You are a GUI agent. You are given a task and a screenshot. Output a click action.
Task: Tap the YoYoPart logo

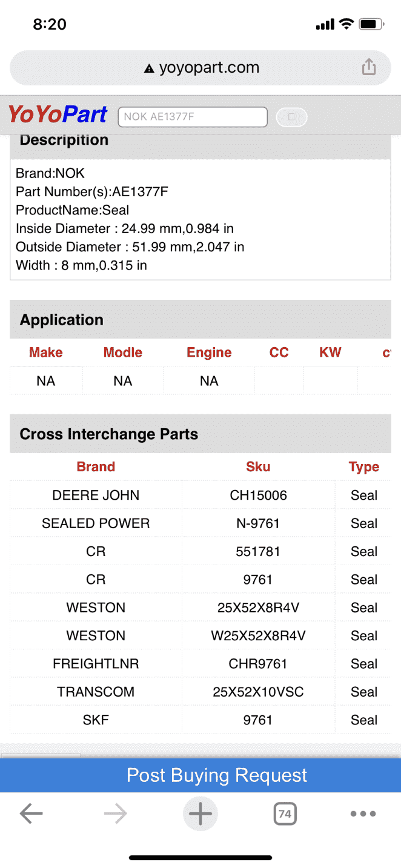58,114
